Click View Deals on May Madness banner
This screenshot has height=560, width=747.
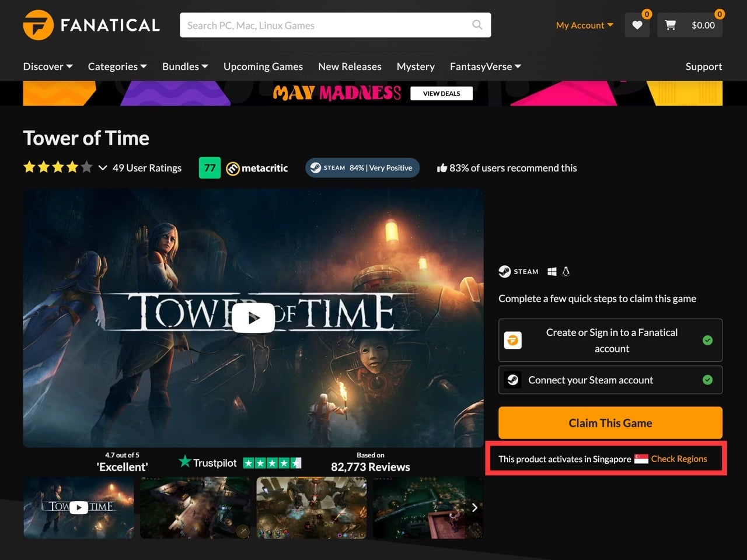coord(441,93)
